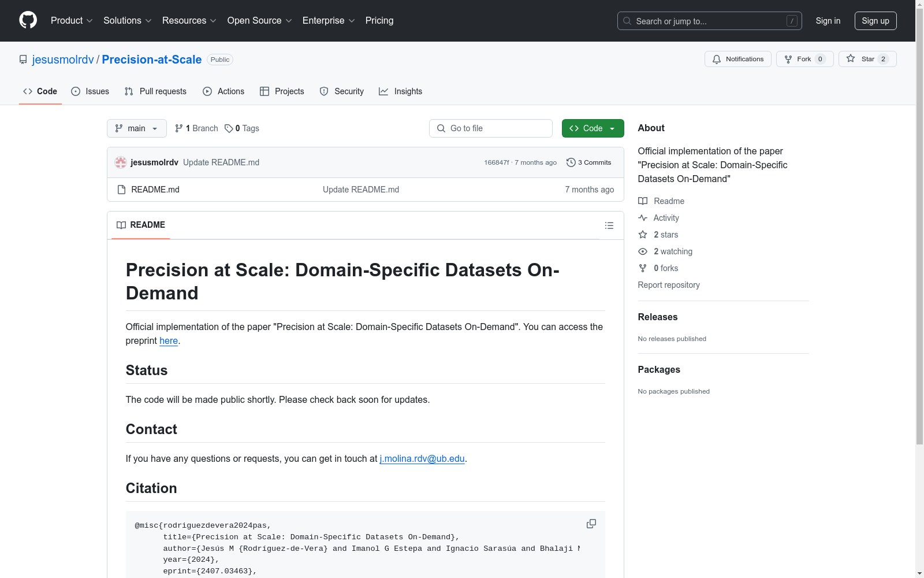This screenshot has width=924, height=578.
Task: Expand the Solutions menu
Action: tap(128, 20)
